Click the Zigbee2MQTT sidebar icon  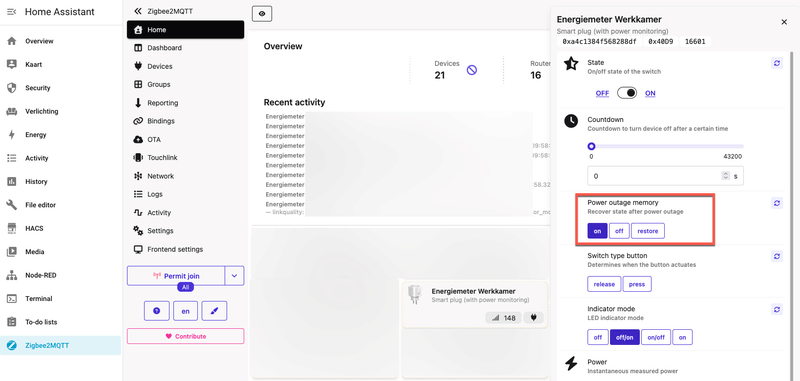click(11, 346)
